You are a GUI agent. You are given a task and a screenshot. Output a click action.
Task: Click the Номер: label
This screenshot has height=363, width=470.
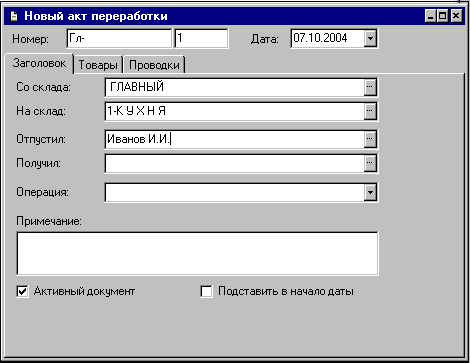pyautogui.click(x=30, y=39)
